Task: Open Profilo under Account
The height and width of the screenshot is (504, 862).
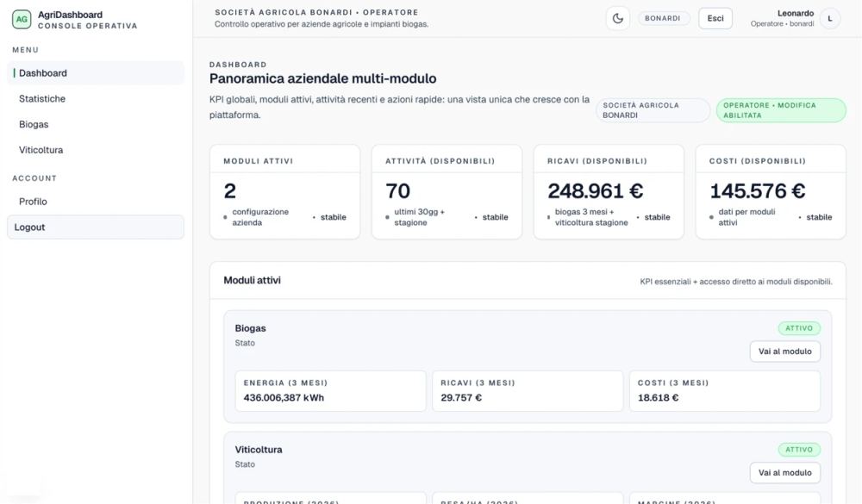Action: (x=96, y=202)
